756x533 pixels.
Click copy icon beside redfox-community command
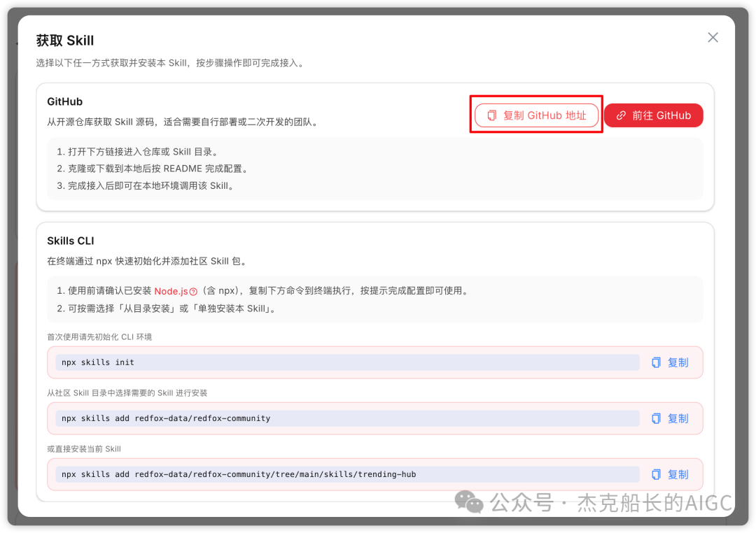tap(656, 418)
